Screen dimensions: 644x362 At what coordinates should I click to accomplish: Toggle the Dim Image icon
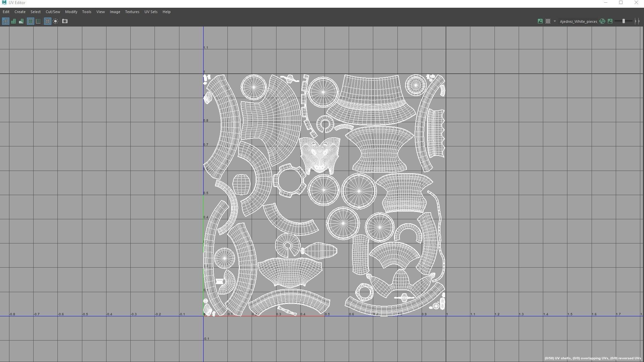610,21
